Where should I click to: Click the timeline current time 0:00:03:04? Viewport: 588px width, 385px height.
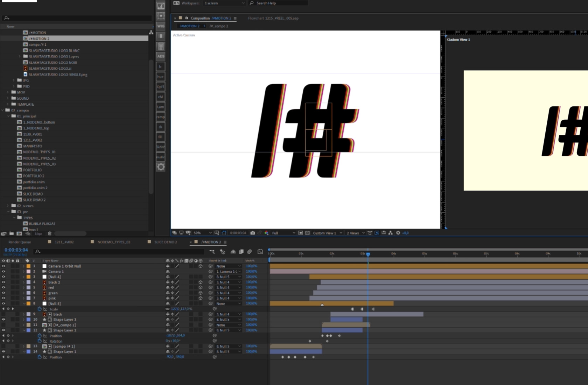(x=16, y=250)
